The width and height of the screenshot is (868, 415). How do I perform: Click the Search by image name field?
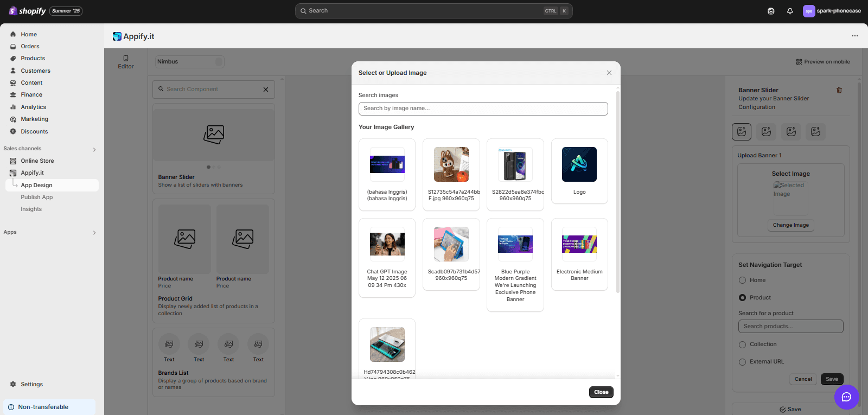[483, 108]
